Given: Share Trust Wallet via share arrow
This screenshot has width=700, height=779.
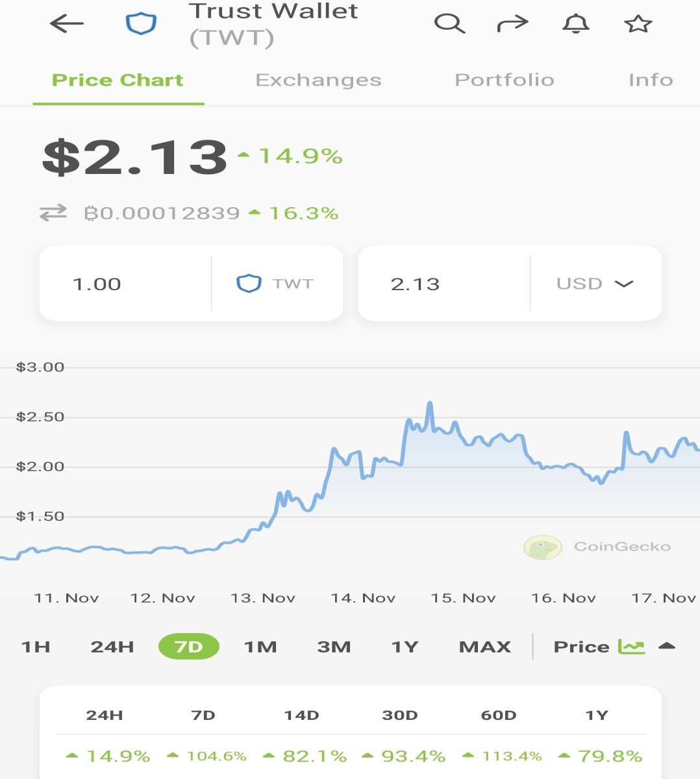Looking at the screenshot, I should (512, 24).
